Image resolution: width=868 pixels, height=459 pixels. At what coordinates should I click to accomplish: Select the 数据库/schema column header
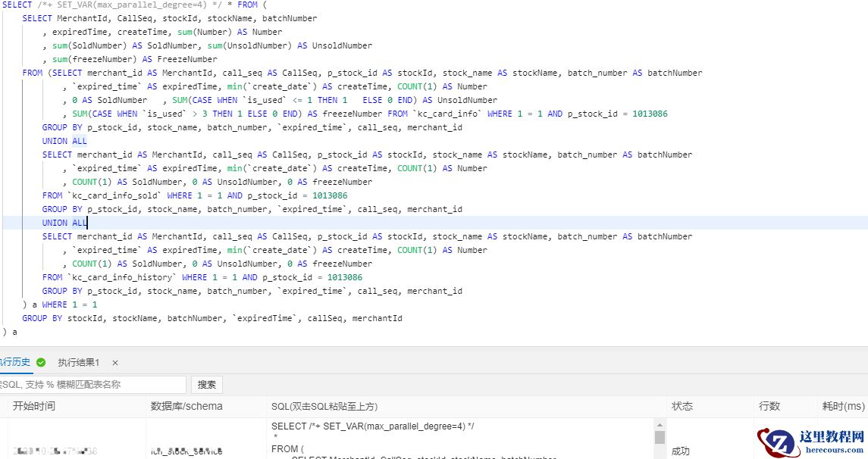tap(186, 406)
